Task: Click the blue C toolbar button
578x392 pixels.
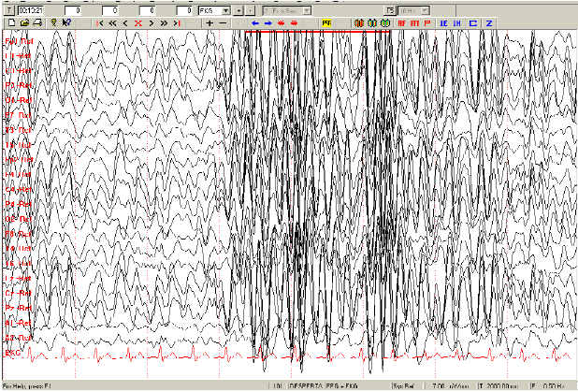Action: click(473, 23)
